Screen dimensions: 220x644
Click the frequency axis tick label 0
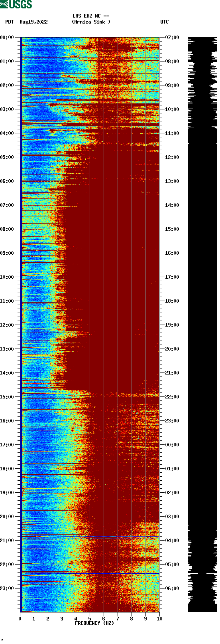pos(20,619)
